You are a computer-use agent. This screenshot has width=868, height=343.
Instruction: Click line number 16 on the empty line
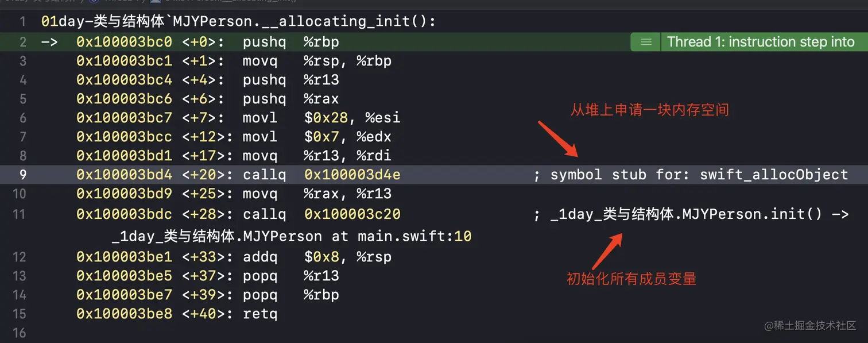pyautogui.click(x=20, y=333)
